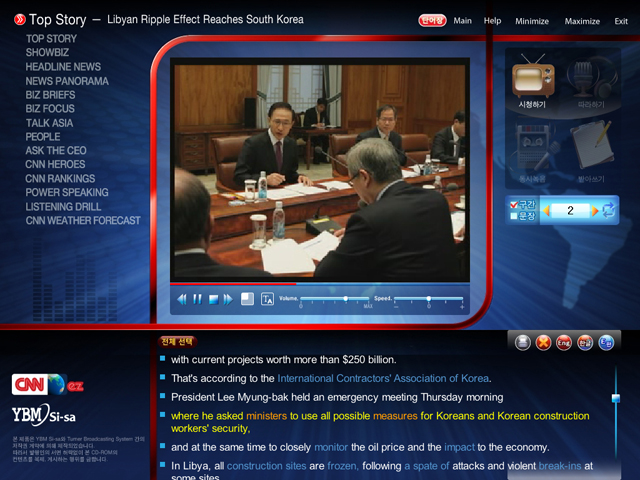640x480 pixels.
Task: Toggle the 단어장 wordbook button in top bar
Action: 431,20
